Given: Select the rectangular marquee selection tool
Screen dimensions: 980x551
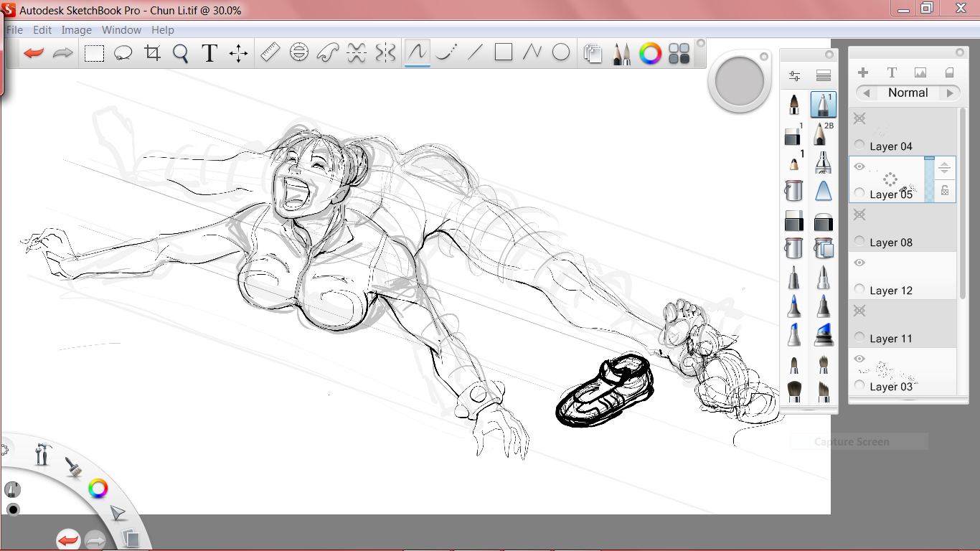Looking at the screenshot, I should pyautogui.click(x=95, y=53).
